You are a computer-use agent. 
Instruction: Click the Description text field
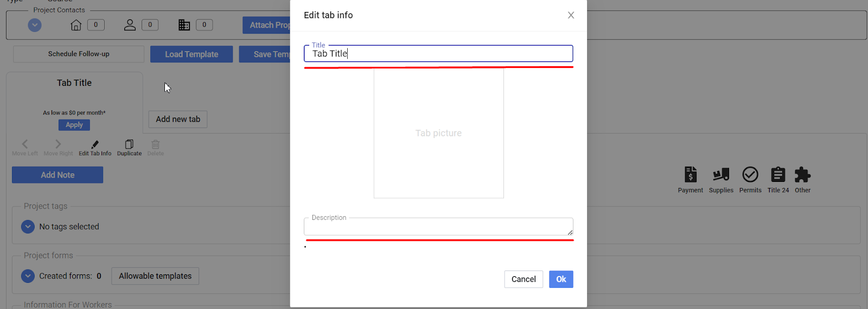coord(438,226)
